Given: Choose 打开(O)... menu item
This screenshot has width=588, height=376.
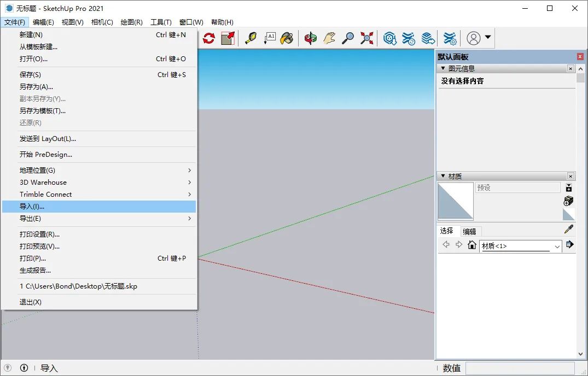Looking at the screenshot, I should point(99,59).
